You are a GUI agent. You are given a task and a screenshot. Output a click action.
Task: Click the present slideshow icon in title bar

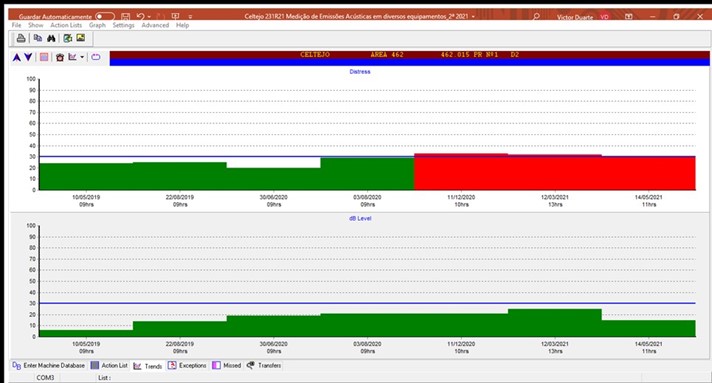point(175,17)
